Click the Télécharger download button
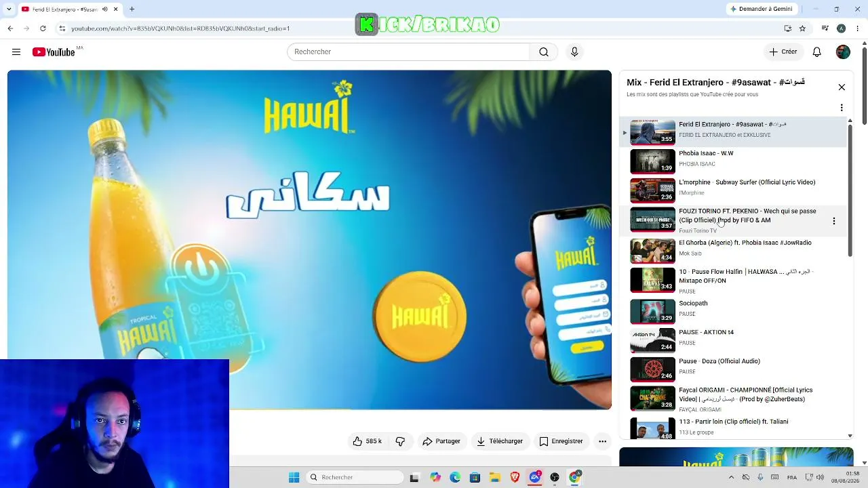Image resolution: width=868 pixels, height=488 pixels. coord(500,441)
